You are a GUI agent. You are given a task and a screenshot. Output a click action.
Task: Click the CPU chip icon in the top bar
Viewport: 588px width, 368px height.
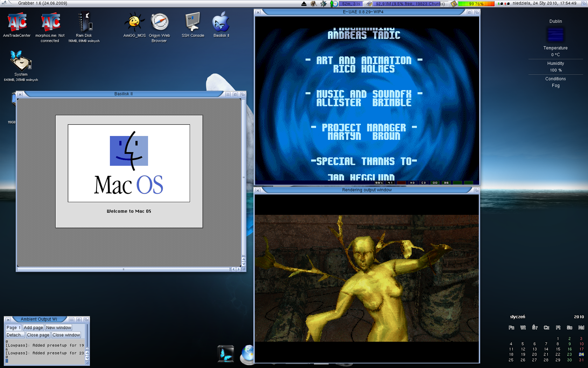point(454,4)
